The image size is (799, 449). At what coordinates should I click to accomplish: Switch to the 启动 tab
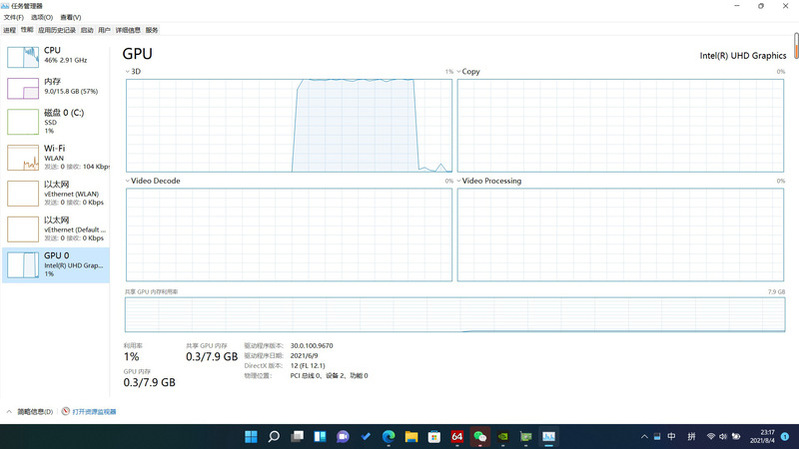[87, 30]
